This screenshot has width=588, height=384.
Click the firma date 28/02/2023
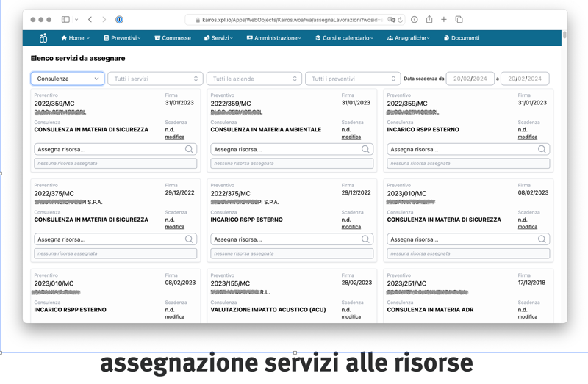(356, 283)
